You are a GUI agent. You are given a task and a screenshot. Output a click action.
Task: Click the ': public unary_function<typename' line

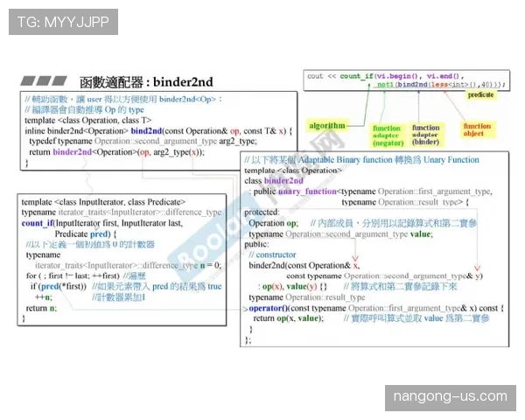pos(370,192)
